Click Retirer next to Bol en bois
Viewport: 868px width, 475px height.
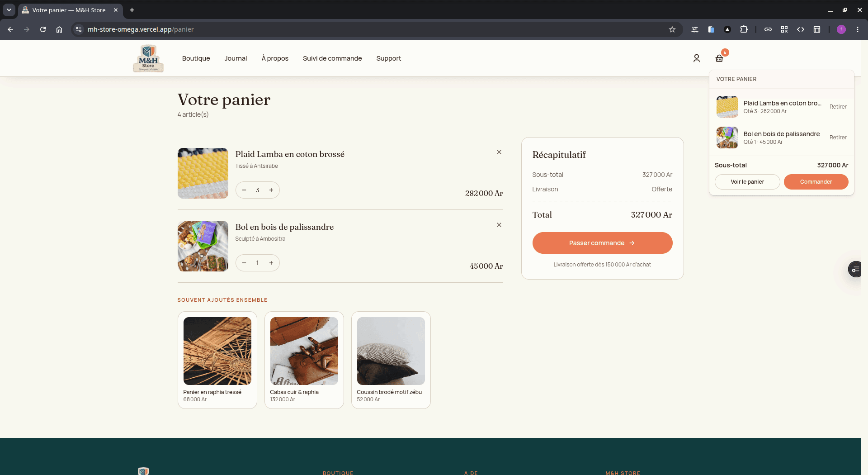point(838,138)
